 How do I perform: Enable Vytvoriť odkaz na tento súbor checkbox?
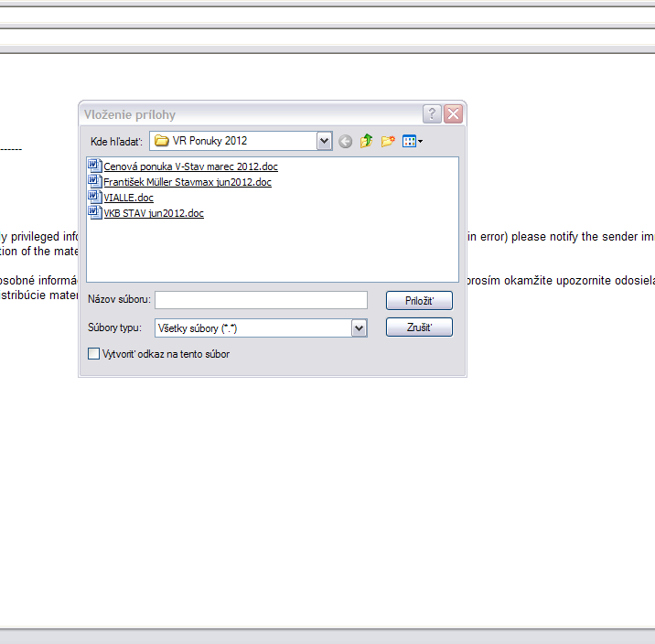point(94,354)
